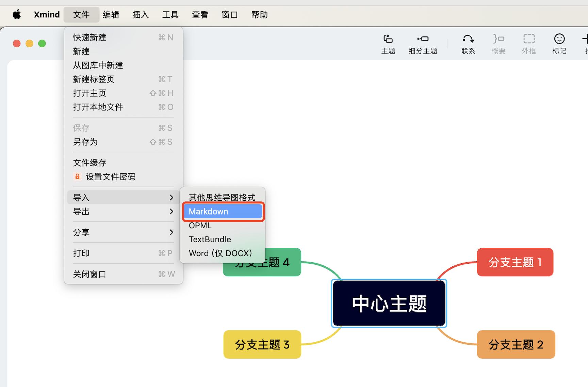Open the Xmind application menu
The height and width of the screenshot is (387, 588).
point(47,15)
